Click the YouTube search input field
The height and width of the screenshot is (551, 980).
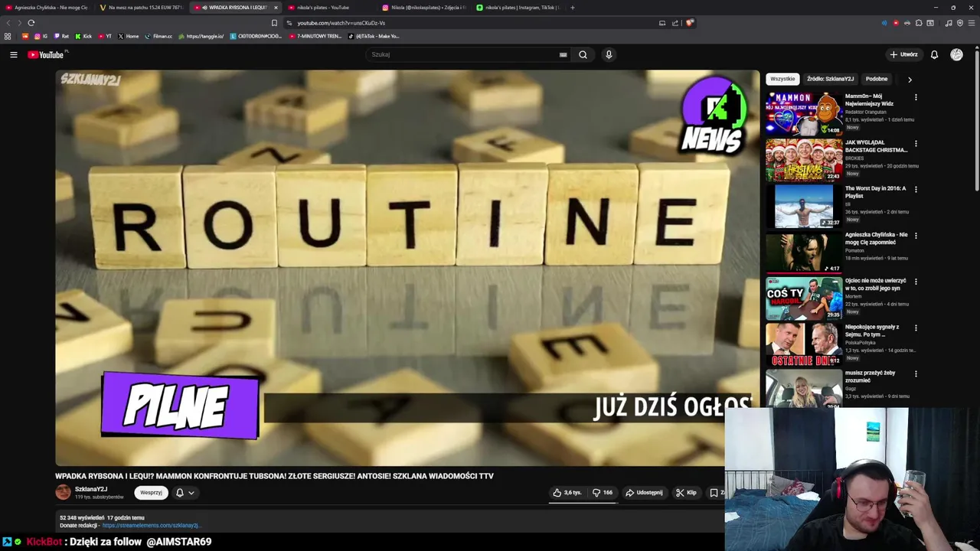(x=463, y=54)
